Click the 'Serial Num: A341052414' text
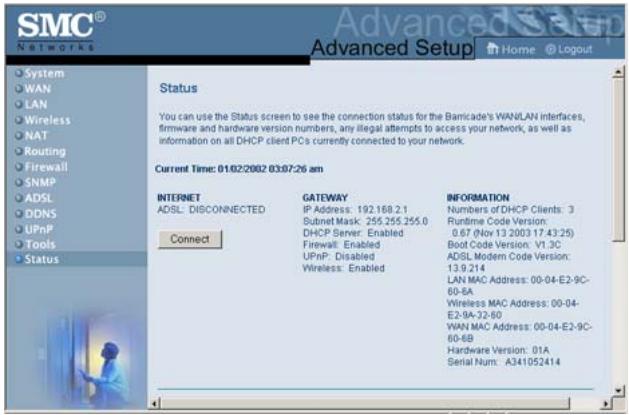The height and width of the screenshot is (415, 629). click(x=503, y=362)
